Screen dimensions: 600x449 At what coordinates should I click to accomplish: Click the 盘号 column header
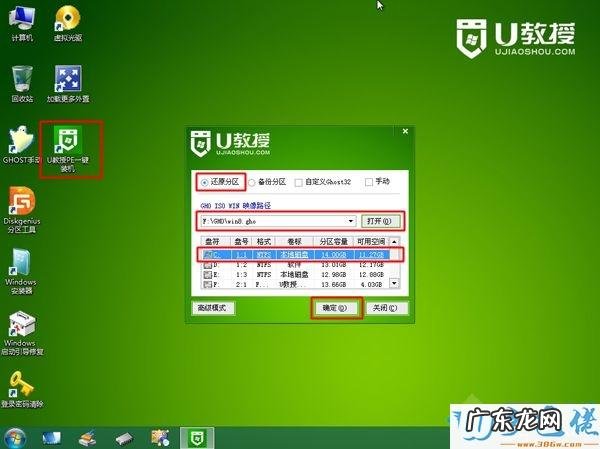click(x=242, y=242)
